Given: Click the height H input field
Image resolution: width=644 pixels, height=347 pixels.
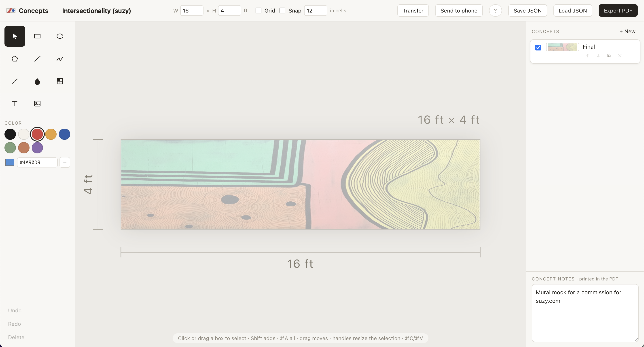Looking at the screenshot, I should [229, 10].
